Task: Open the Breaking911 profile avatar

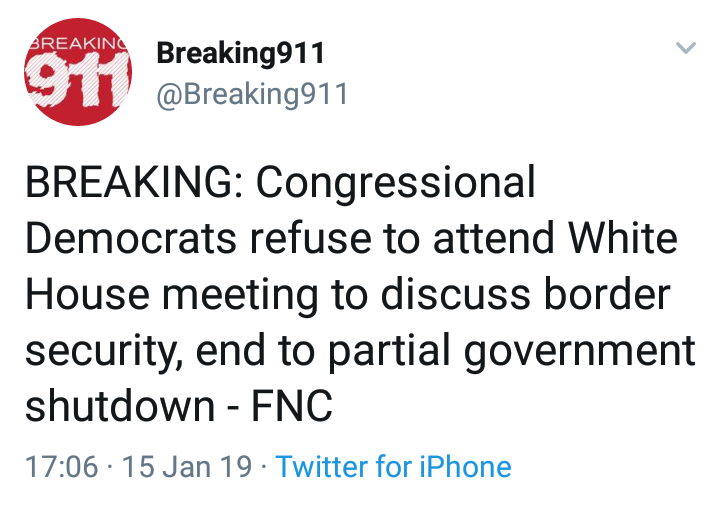Action: (78, 72)
